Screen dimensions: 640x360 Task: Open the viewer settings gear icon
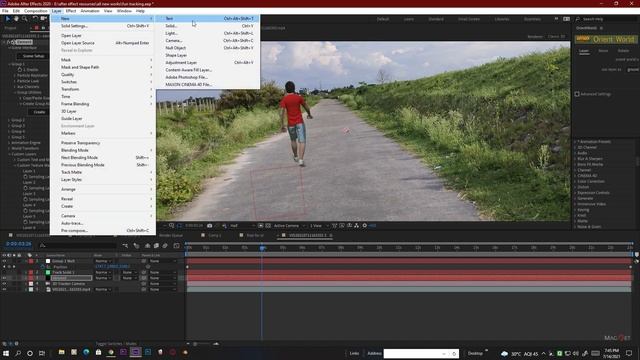[364, 226]
